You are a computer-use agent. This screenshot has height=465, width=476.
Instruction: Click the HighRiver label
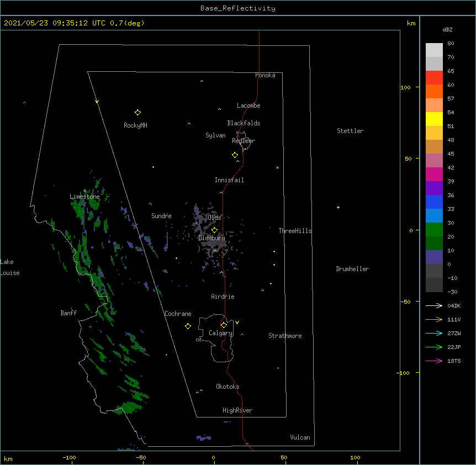(x=237, y=410)
